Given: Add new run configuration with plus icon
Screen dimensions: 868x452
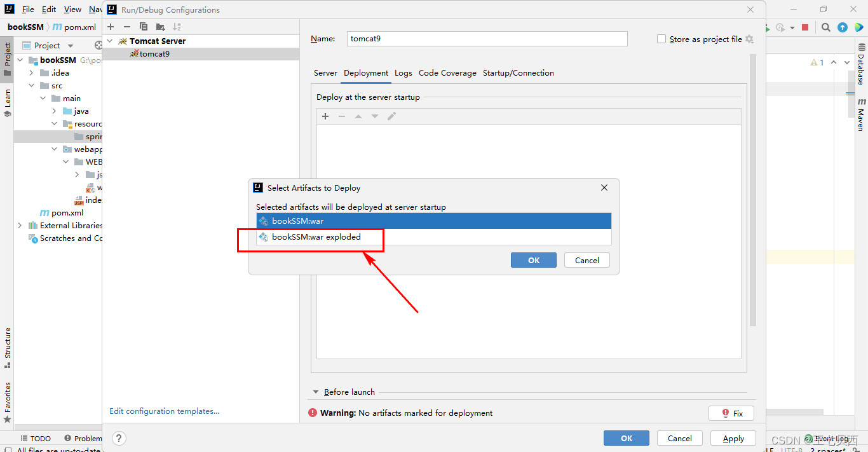Looking at the screenshot, I should pyautogui.click(x=111, y=27).
